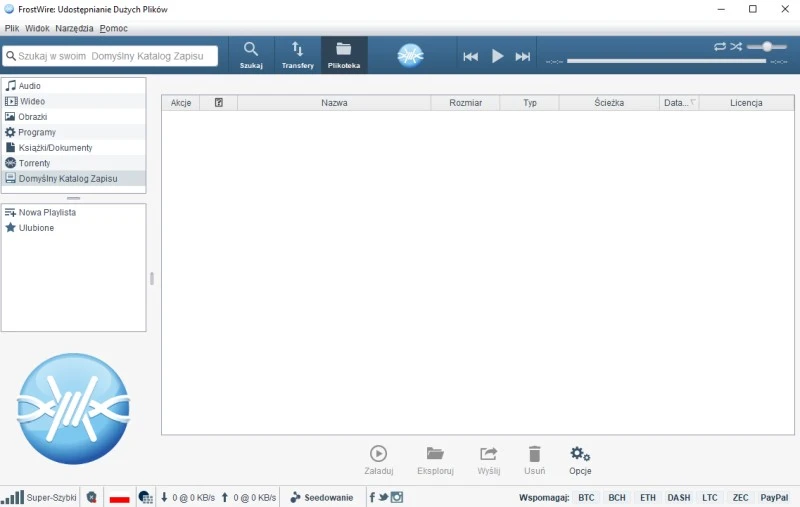Sort by the Data column
Viewport: 800px width, 507px height.
click(x=679, y=103)
